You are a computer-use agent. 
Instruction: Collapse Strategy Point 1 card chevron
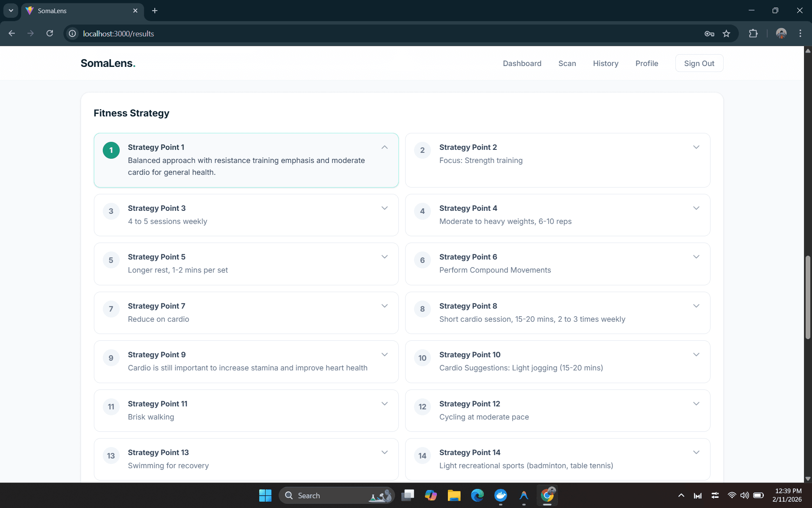pyautogui.click(x=384, y=147)
